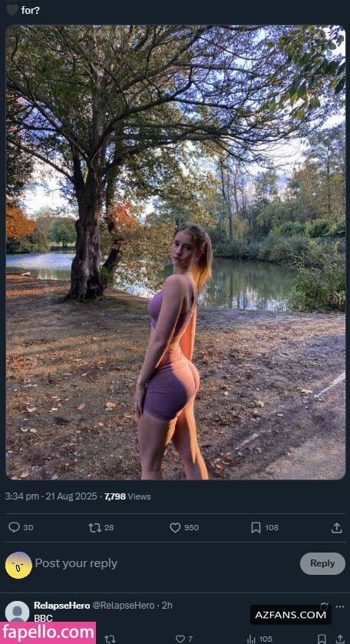
Task: Open the share menu for the main post
Action: pos(336,527)
